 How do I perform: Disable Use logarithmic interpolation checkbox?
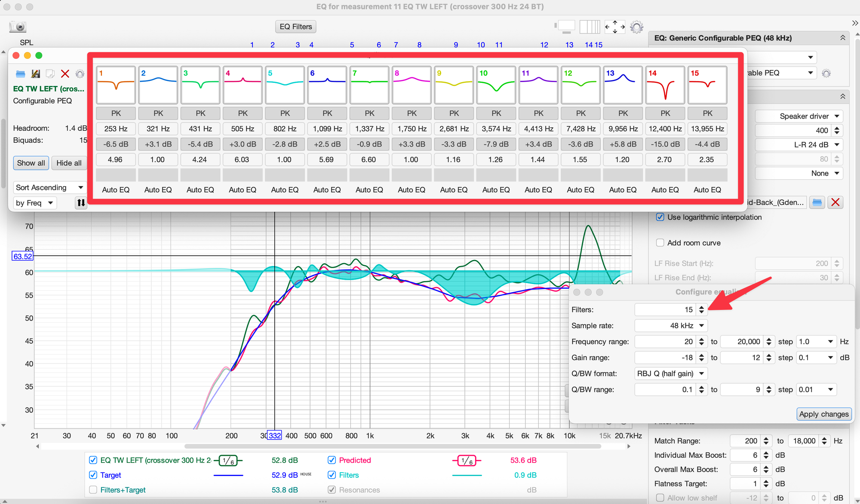tap(660, 217)
